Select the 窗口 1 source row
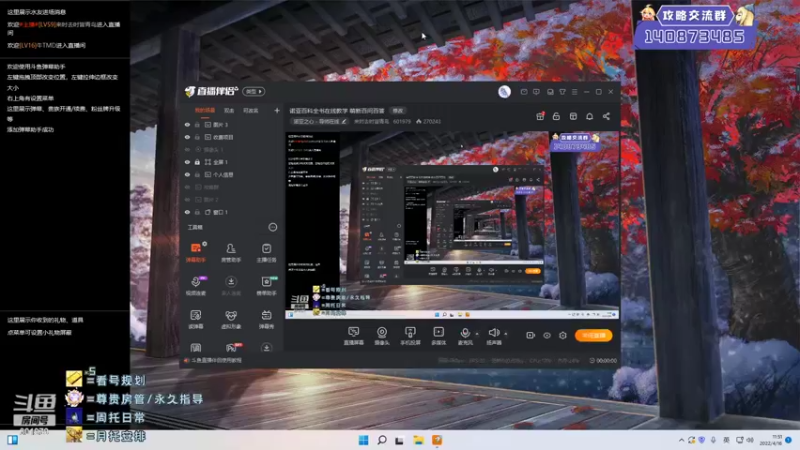This screenshot has height=450, width=800. point(233,212)
